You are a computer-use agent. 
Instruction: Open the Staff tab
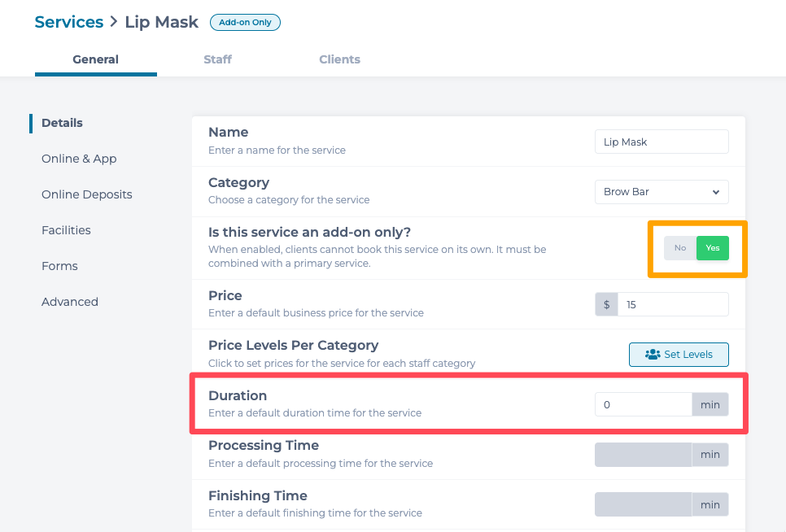217,59
